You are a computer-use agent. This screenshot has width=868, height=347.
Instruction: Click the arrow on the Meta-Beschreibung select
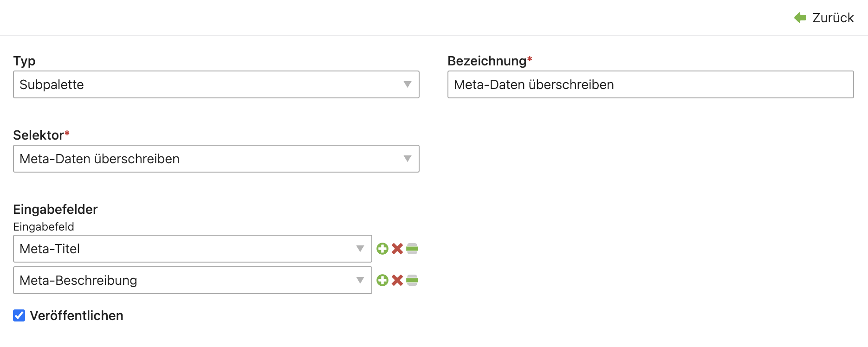click(x=360, y=280)
